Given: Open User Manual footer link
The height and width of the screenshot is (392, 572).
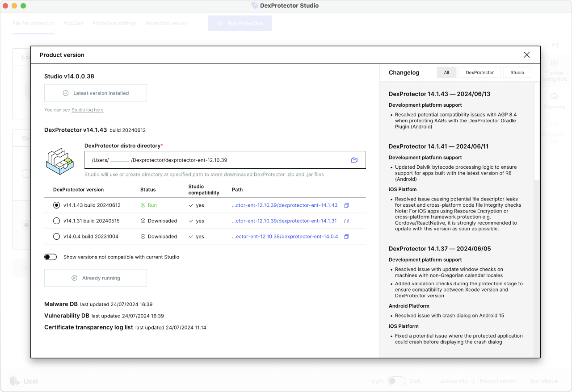Looking at the screenshot, I should click(544, 381).
